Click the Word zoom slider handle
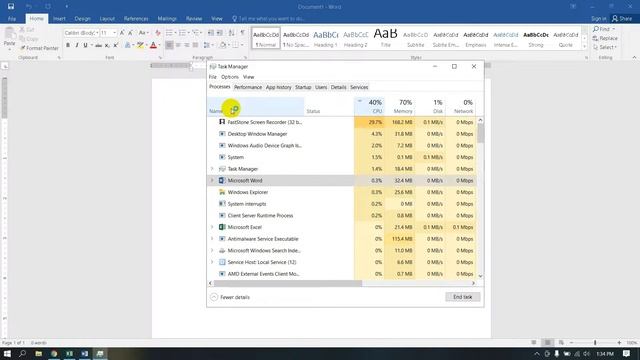Screen dimensions: 640x360 tap(595, 343)
